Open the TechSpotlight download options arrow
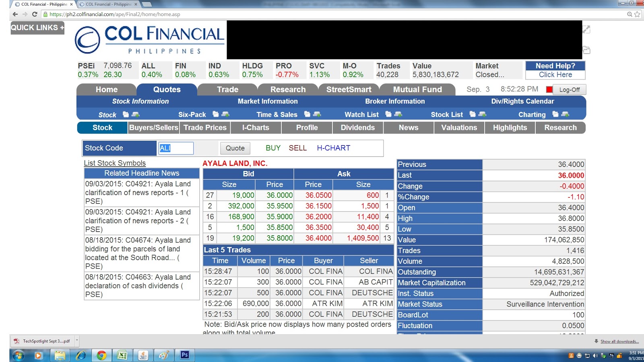Screen dimensions: 644x362 (77, 341)
